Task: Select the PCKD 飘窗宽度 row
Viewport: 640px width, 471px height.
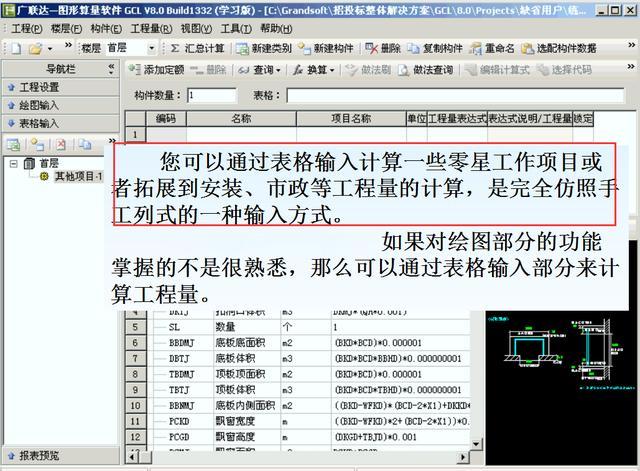Action: coord(298,421)
